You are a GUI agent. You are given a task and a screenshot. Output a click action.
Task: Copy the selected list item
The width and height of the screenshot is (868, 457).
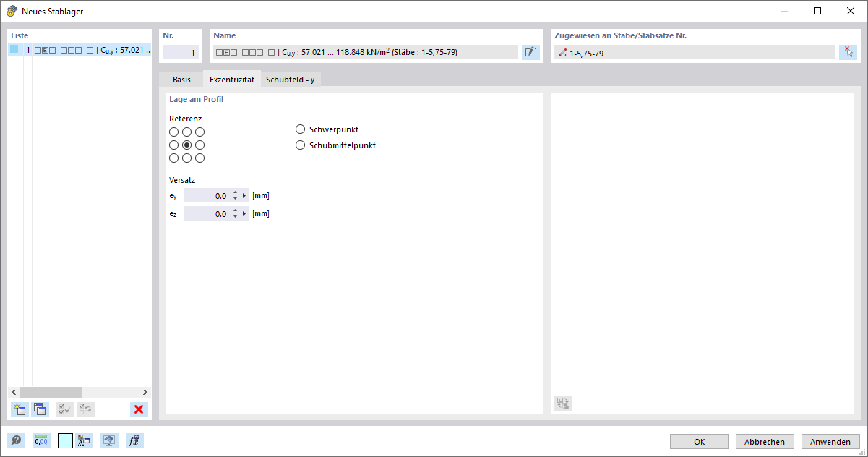(40, 409)
